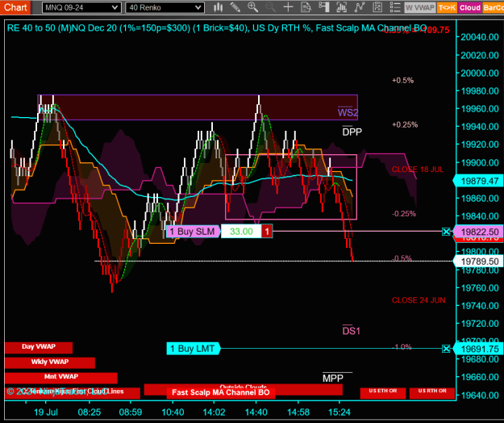This screenshot has height=423, width=504.
Task: Select the drawing tools pencil icon
Action: (235, 7)
